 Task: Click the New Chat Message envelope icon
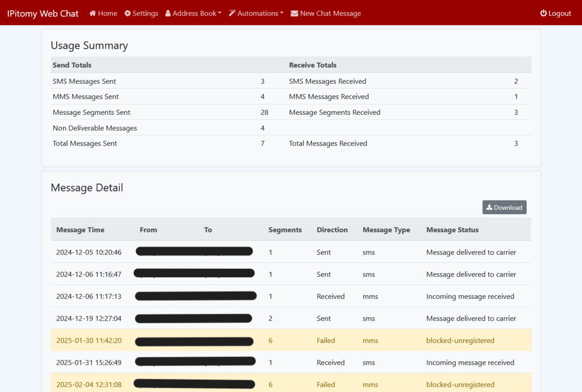pos(294,14)
